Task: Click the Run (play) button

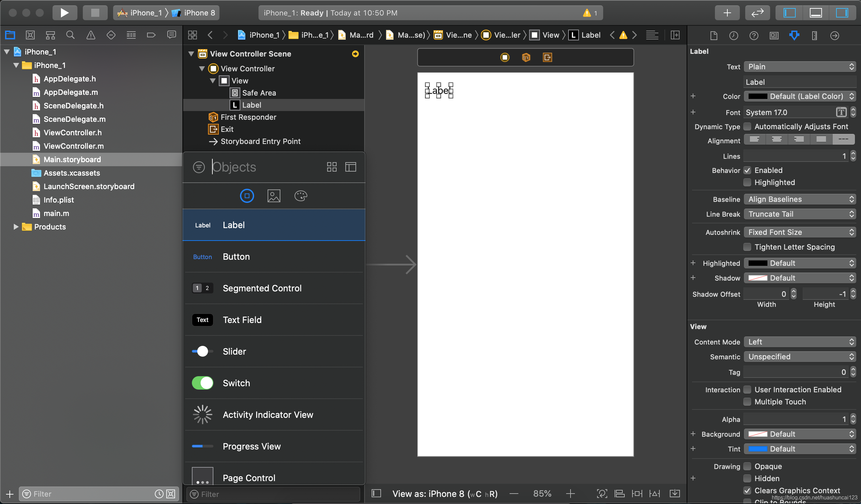Action: pos(65,13)
